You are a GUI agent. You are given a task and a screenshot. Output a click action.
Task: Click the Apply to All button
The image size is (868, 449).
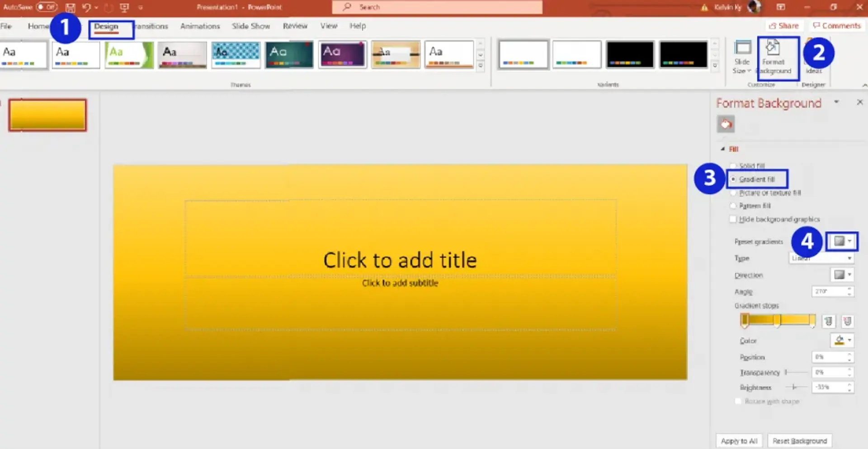[x=739, y=440]
